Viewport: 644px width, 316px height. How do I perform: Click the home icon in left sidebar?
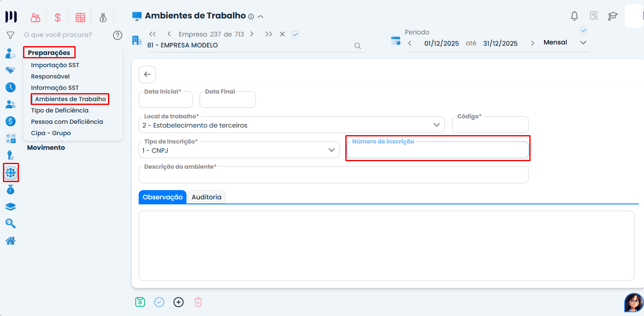pyautogui.click(x=11, y=241)
